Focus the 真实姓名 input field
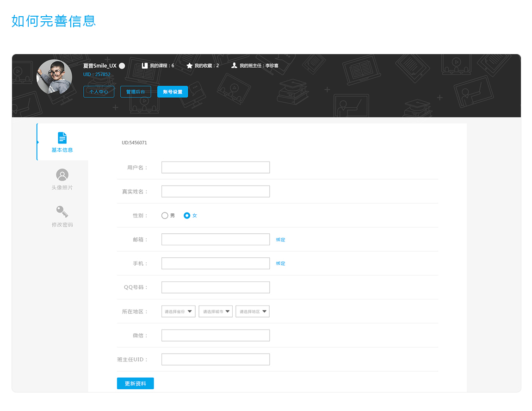The width and height of the screenshot is (532, 411). point(216,192)
